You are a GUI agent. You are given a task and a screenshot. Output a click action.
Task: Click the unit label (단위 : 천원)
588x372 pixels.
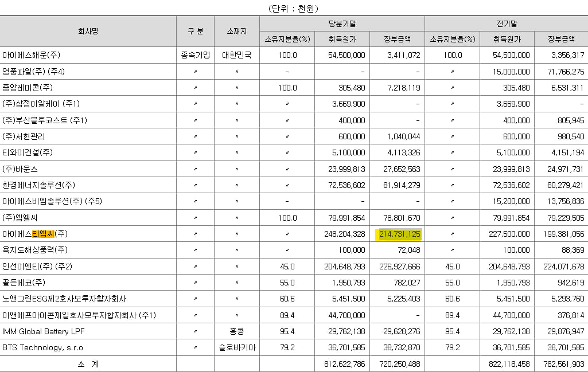point(293,8)
